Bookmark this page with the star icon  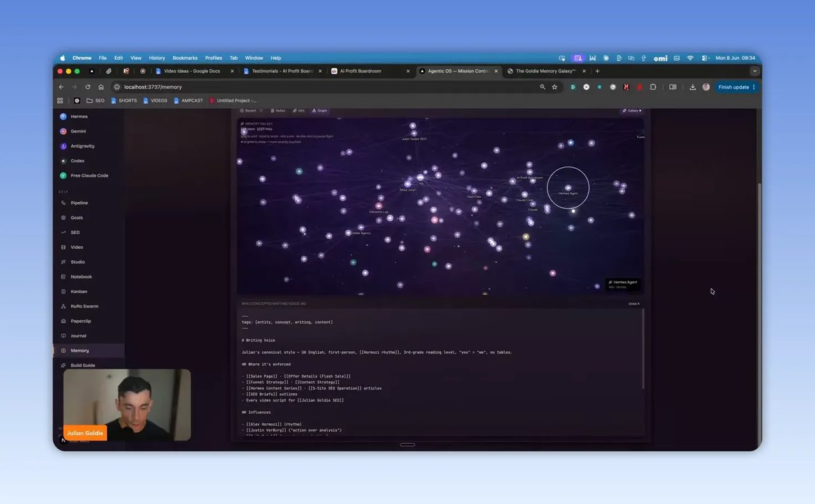[555, 87]
